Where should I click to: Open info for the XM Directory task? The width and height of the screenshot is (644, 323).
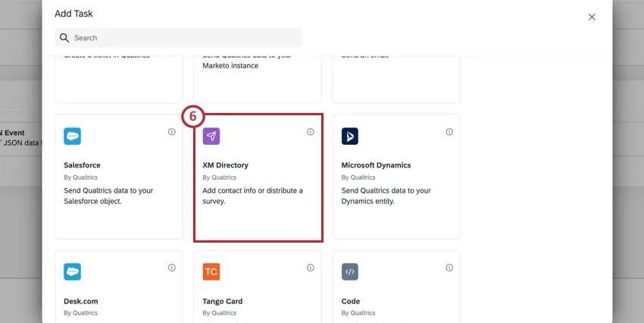coord(311,132)
